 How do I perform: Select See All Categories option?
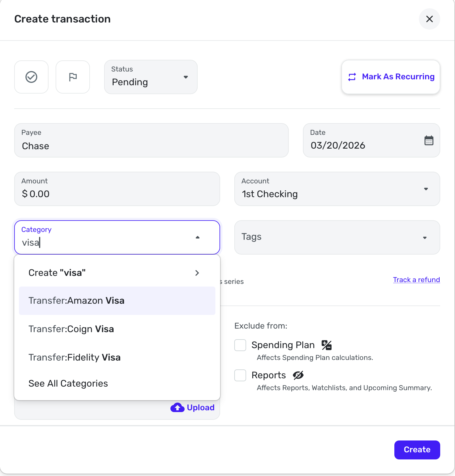coord(68,384)
